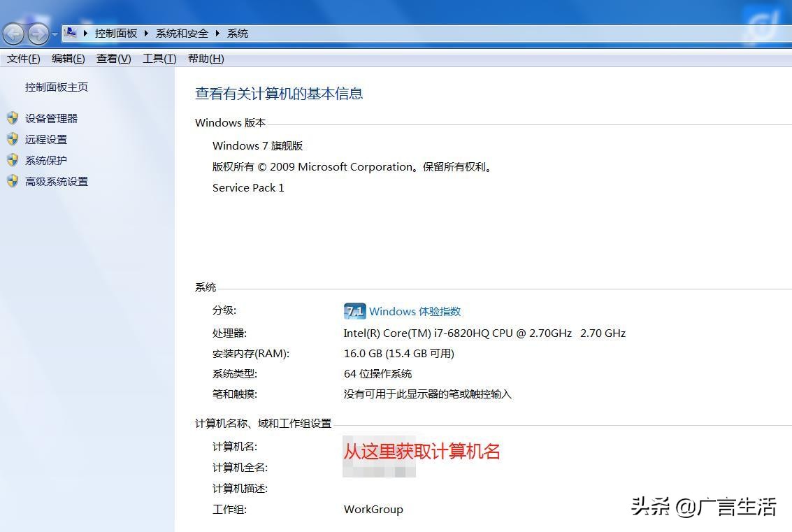Image resolution: width=792 pixels, height=532 pixels.
Task: Open the 文件 menu
Action: [22, 59]
